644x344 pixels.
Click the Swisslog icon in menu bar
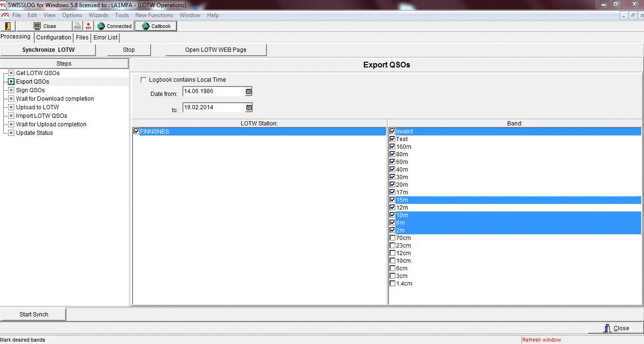5,15
